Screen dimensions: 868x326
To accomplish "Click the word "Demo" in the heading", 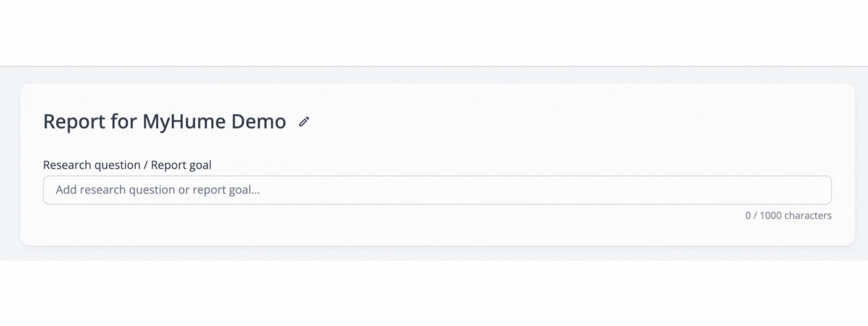I will click(x=258, y=121).
